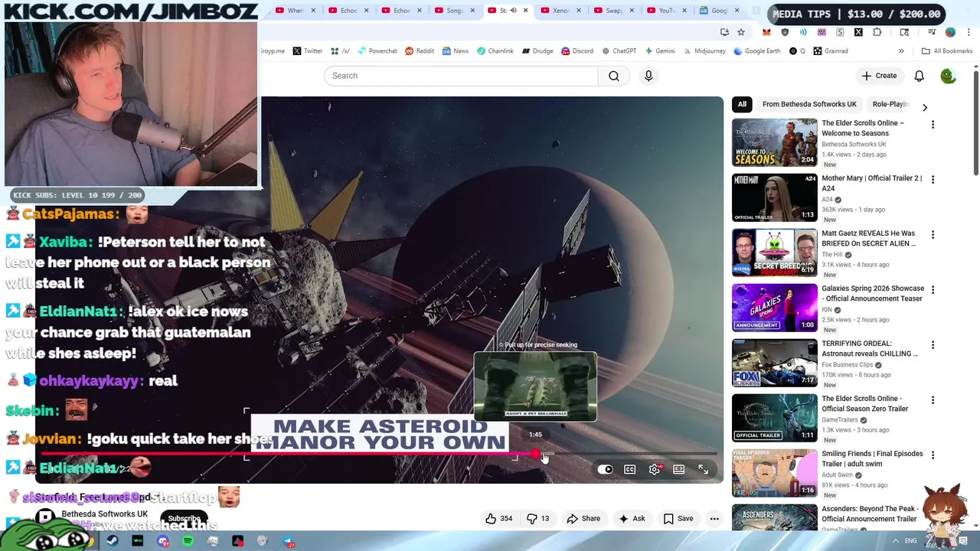Select the Role-Playing filter chip
Image resolution: width=980 pixels, height=551 pixels.
(x=890, y=104)
